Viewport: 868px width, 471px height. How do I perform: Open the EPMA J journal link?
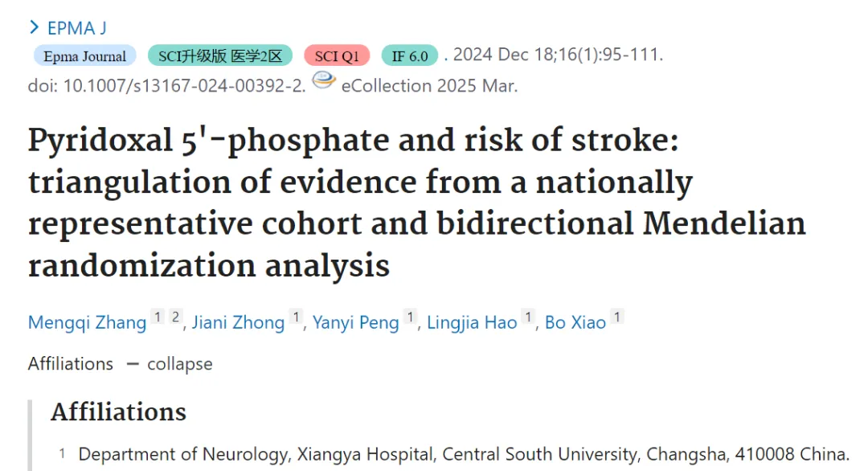[x=77, y=28]
